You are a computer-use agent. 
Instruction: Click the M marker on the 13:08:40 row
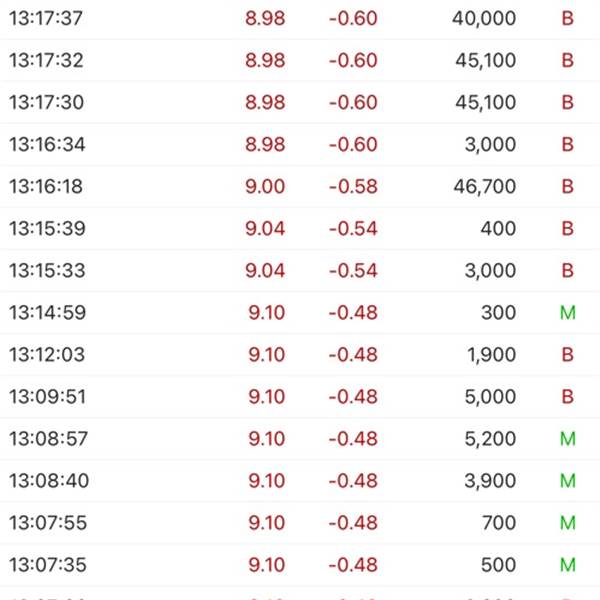pyautogui.click(x=568, y=480)
